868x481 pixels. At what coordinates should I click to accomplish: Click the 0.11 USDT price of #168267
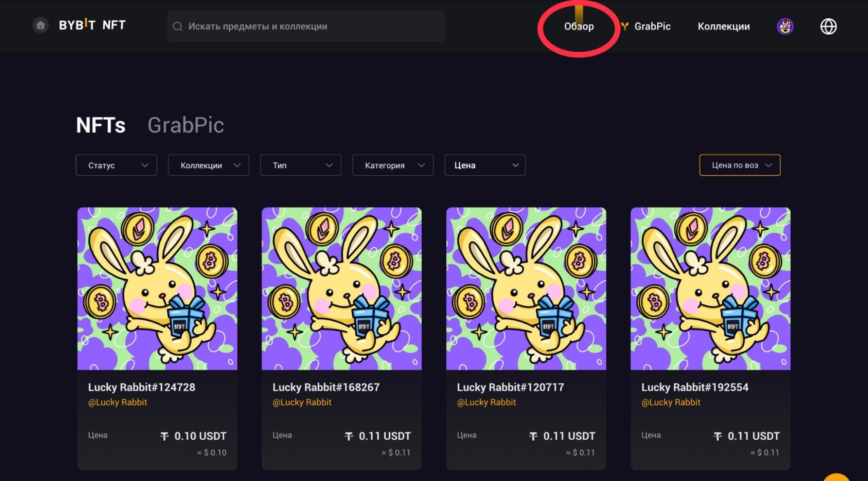(x=385, y=436)
